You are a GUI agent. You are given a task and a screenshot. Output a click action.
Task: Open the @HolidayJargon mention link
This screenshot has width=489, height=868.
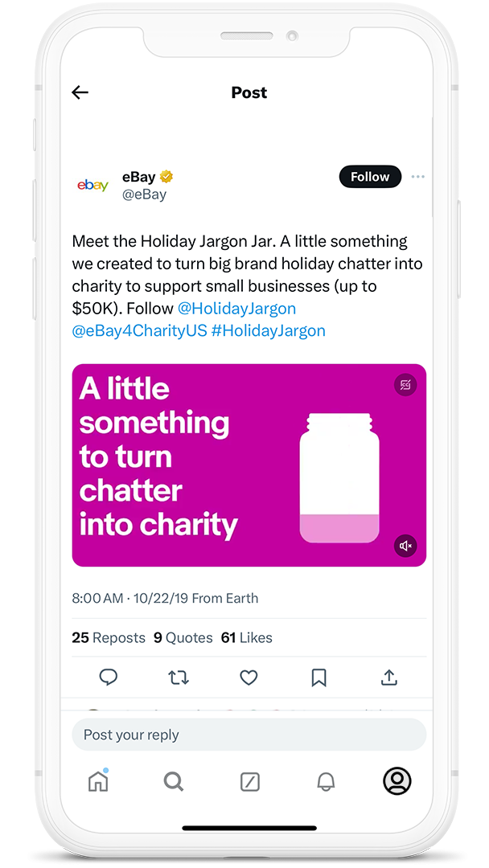coord(237,308)
